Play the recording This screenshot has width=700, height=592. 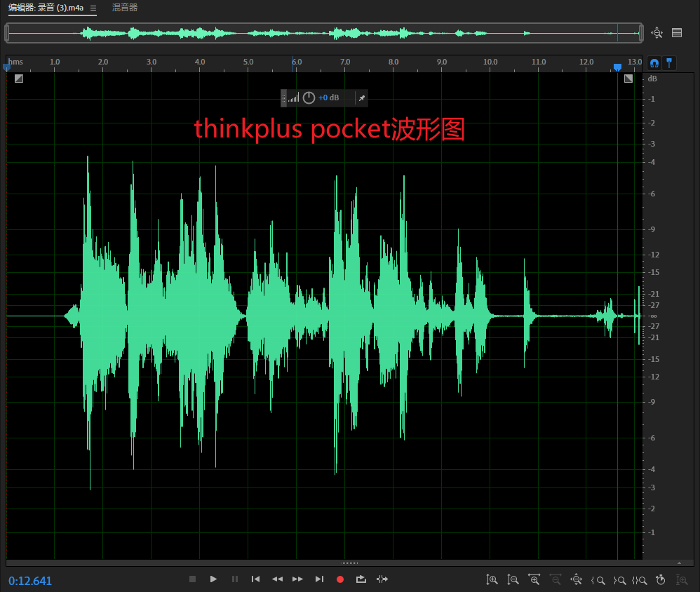click(x=213, y=579)
